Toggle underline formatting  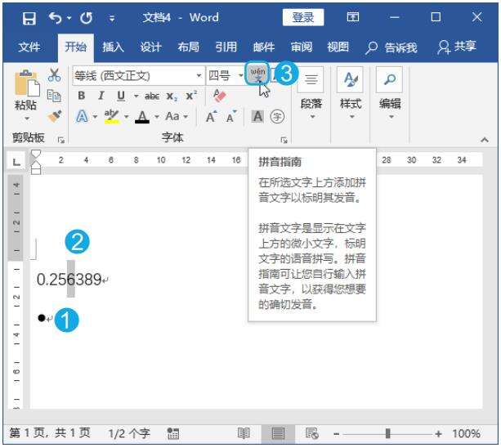[x=121, y=96]
